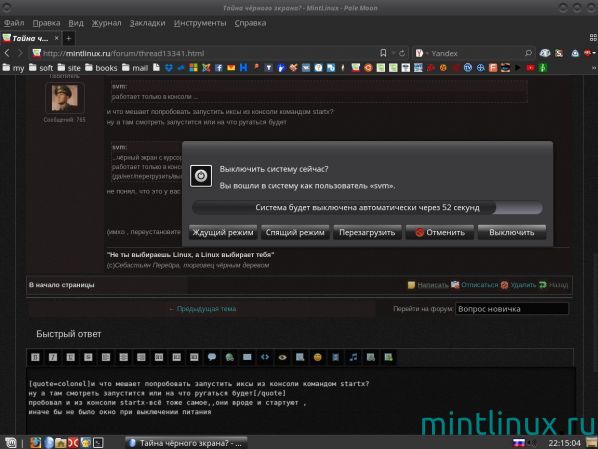This screenshot has height=449, width=598.
Task: Click the 'Выключить' button
Action: coord(511,232)
